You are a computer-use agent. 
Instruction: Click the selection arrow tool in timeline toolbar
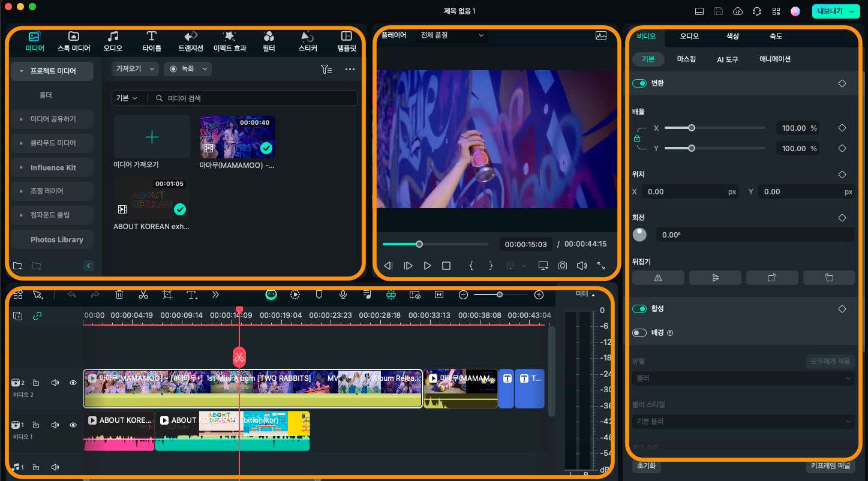pos(38,294)
